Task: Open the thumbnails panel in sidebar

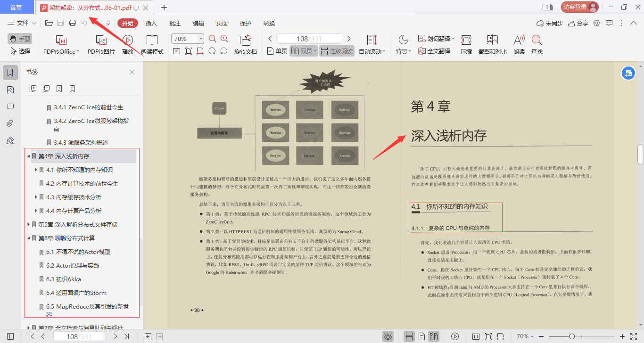Action: [x=10, y=90]
